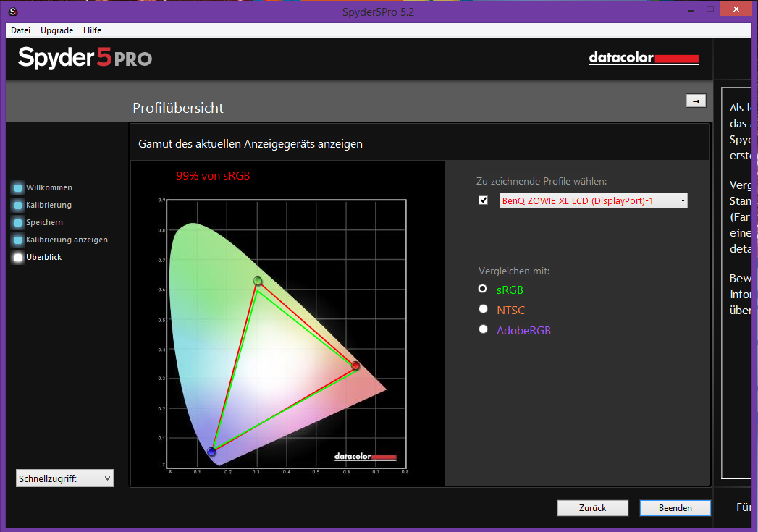Image resolution: width=758 pixels, height=532 pixels.
Task: Click the datacolor logo in header
Action: (644, 58)
